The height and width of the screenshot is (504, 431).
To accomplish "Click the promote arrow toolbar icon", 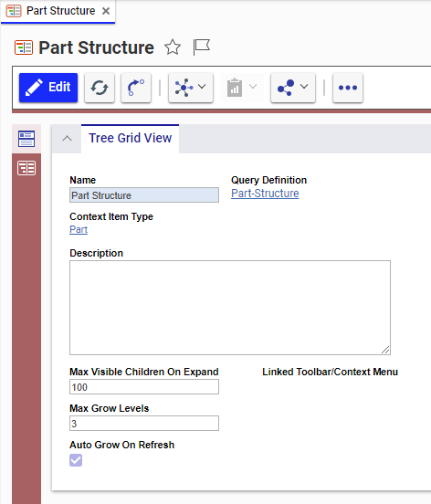I will [136, 88].
